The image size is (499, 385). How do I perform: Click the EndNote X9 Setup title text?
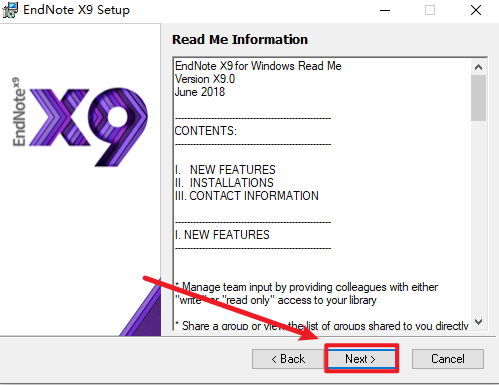(76, 10)
